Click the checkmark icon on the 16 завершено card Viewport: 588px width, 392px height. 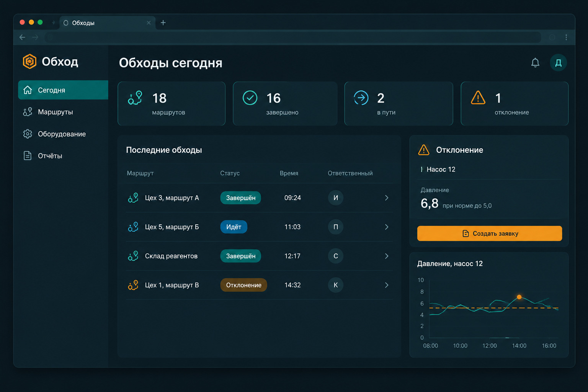point(250,98)
